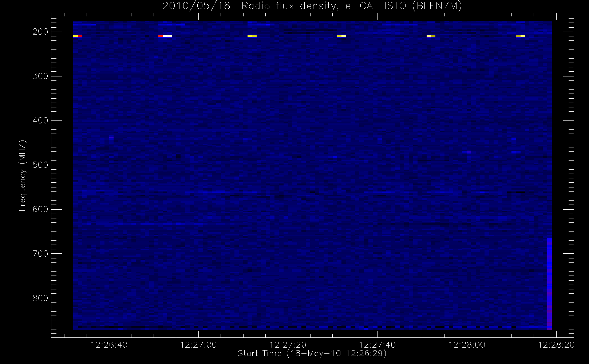Select the 500 frequency tick label
Screen dimensions: 589x364
(40, 165)
